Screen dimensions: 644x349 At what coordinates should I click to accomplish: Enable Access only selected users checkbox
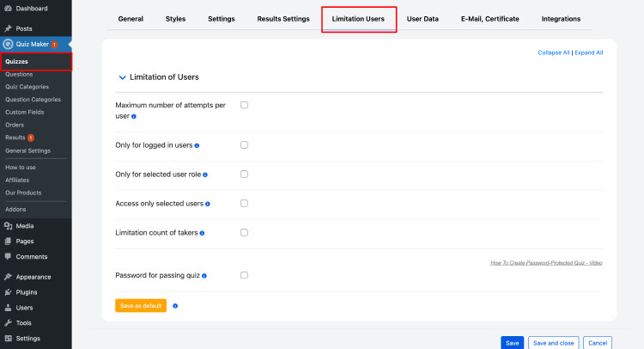[x=244, y=203]
